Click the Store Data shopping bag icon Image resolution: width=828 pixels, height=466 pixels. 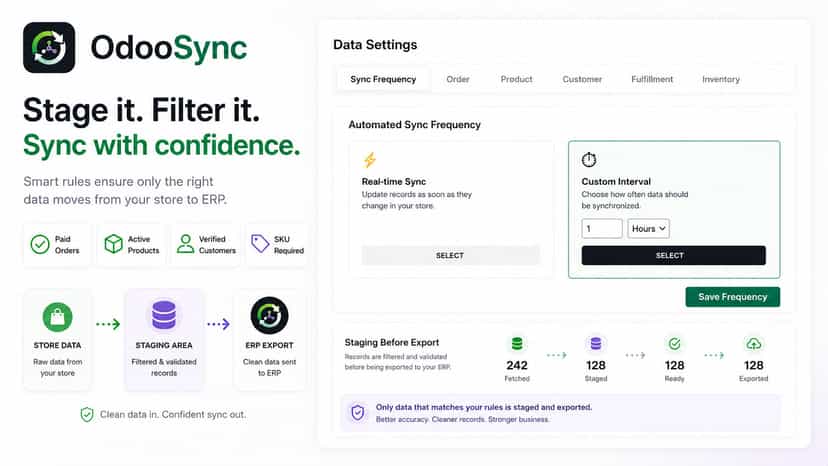58,317
